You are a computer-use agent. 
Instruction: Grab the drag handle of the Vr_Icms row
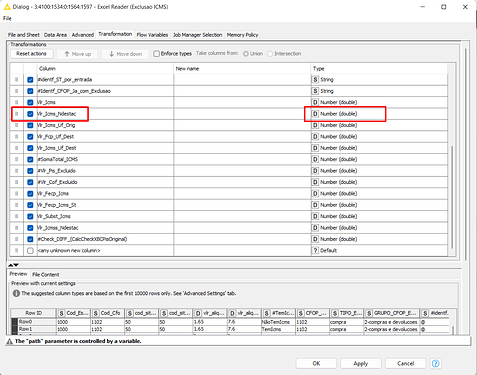point(16,102)
